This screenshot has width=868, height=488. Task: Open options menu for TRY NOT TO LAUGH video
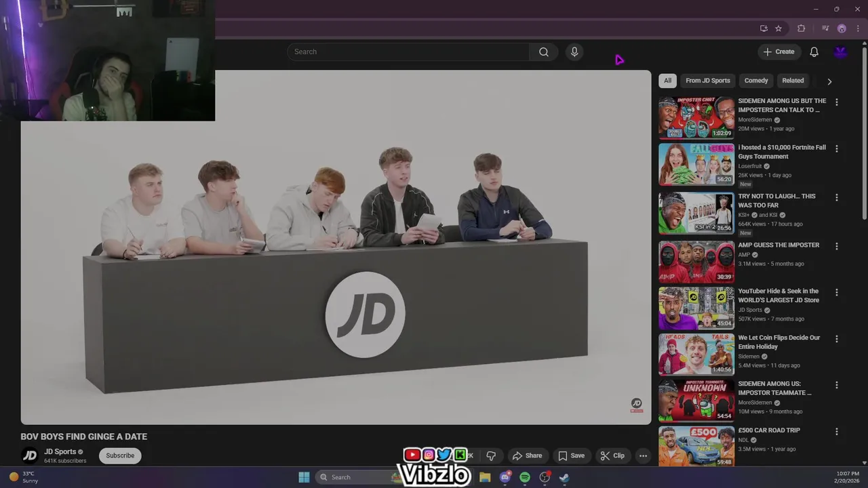coord(836,197)
